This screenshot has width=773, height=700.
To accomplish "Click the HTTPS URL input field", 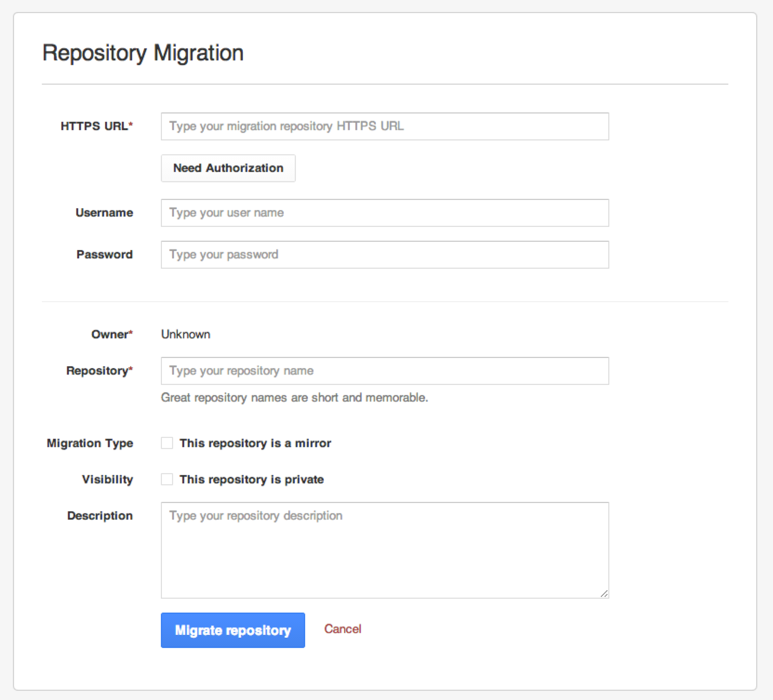I will (385, 126).
